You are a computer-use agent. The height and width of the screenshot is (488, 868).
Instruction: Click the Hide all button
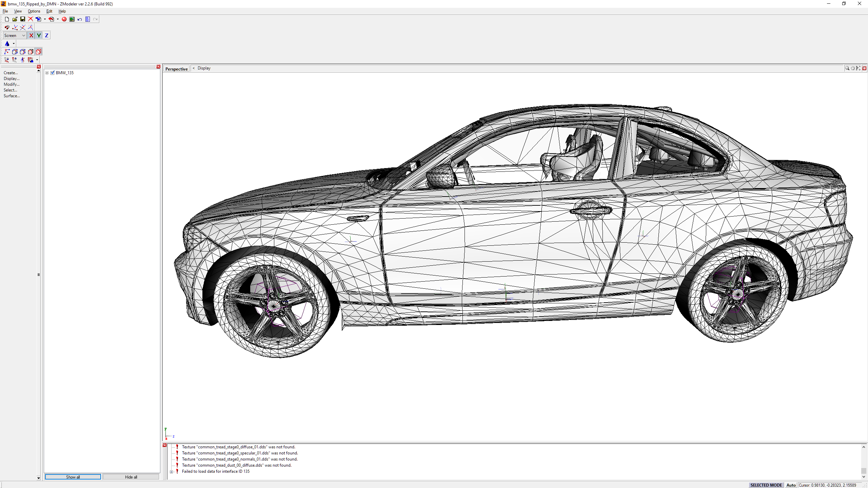[x=131, y=477]
